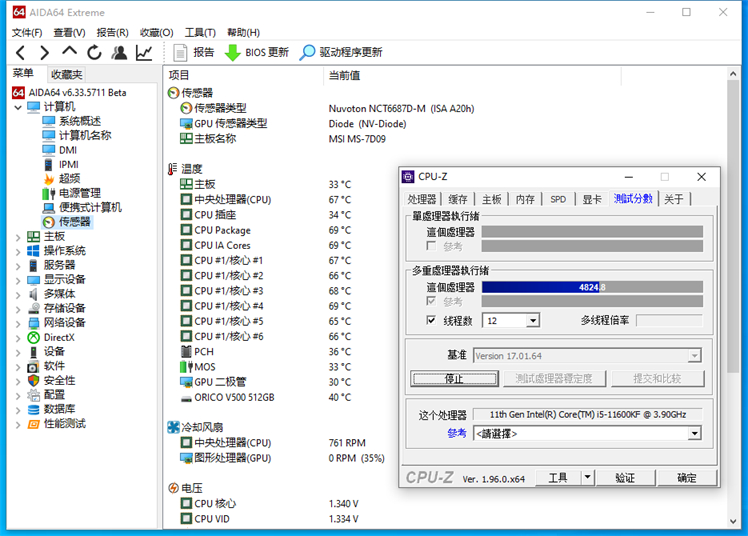Click the Back navigation arrow in toolbar

[21, 52]
